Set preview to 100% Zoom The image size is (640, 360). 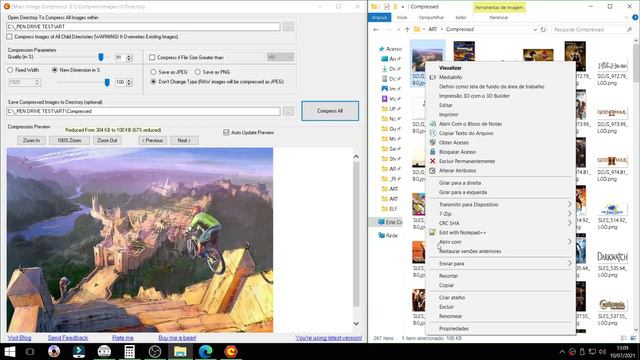[x=69, y=140]
